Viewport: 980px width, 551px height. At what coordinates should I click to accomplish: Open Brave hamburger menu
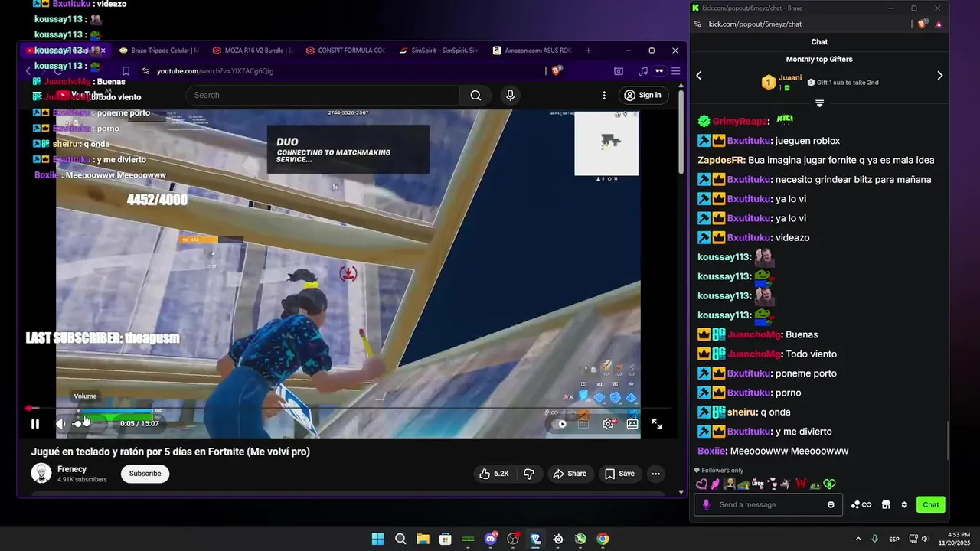(x=675, y=71)
